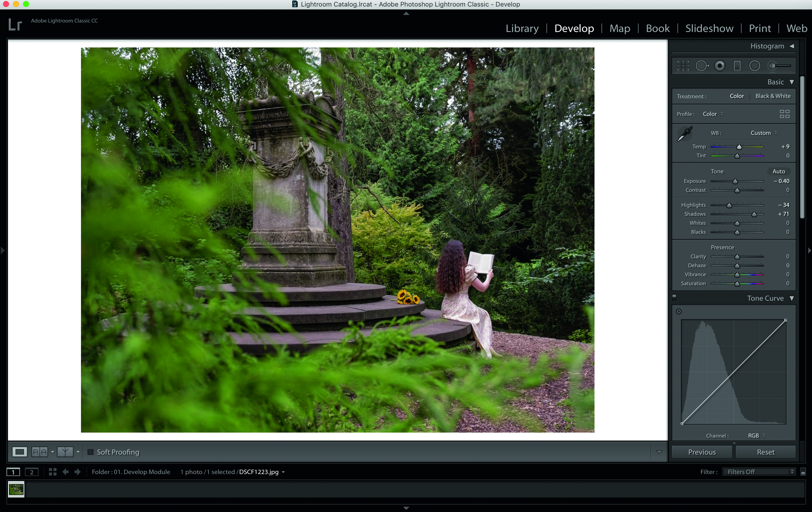812x512 pixels.
Task: Toggle the filter lock switch icon
Action: (803, 472)
